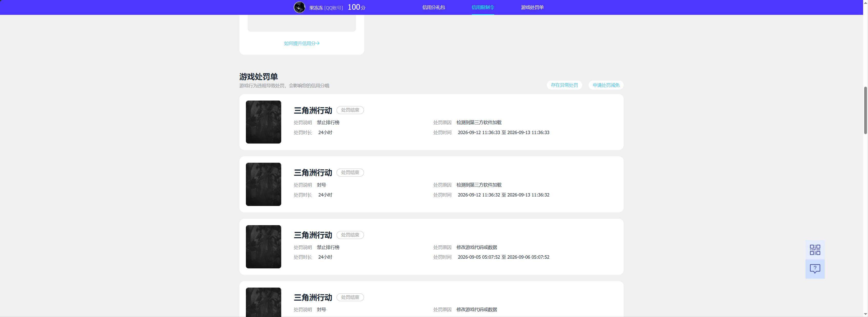Click the time range 2026-09-12 11:36:33 至 2026-09-13 11:36:33
Viewport: 868px width, 317px height.
coord(504,133)
